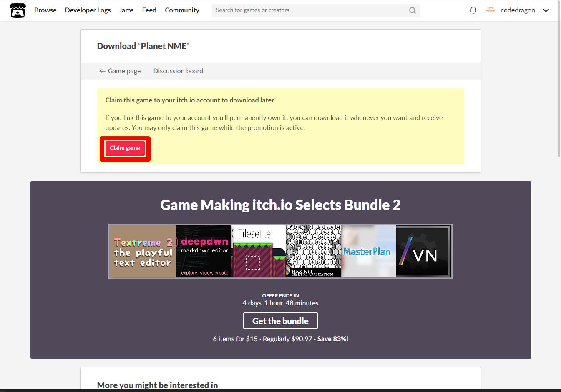Image resolution: width=561 pixels, height=392 pixels.
Task: Open the Browse menu item
Action: point(45,10)
